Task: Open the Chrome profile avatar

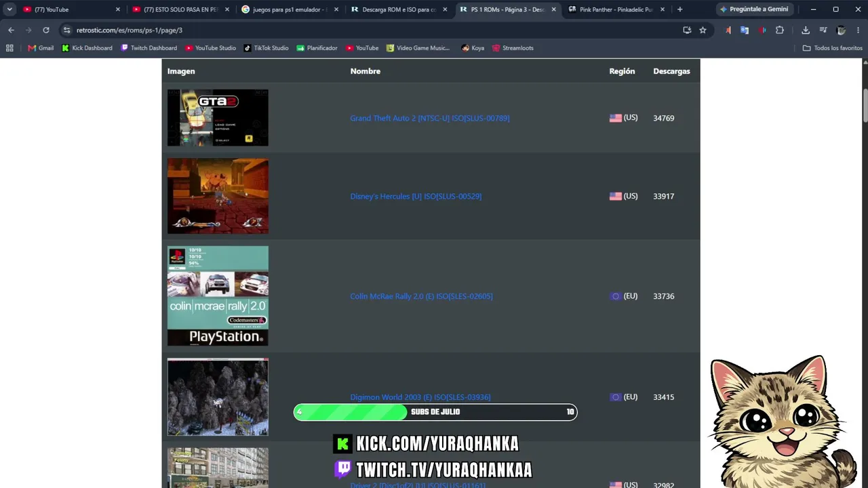Action: (841, 30)
